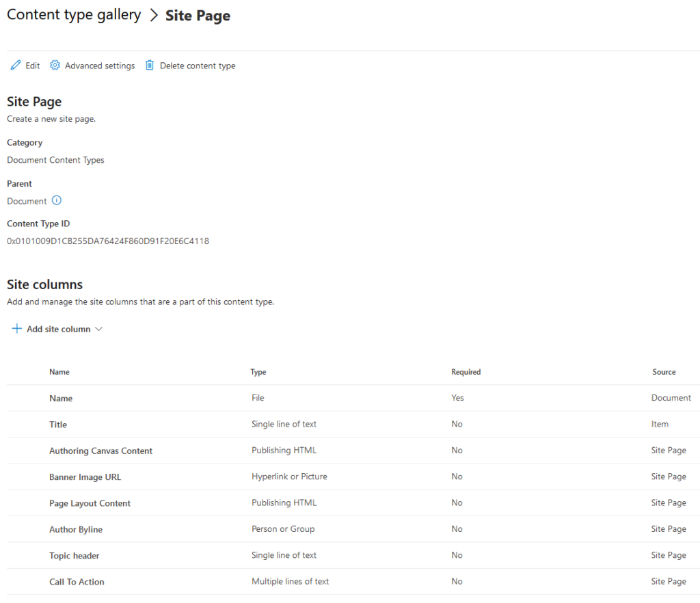Viewport: 700px width, 603px height.
Task: Click the Advanced settings toolbar entry
Action: click(99, 66)
